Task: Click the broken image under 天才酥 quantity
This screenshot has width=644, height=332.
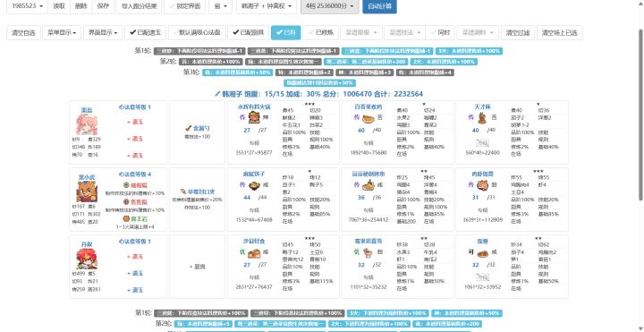Action: [482, 143]
